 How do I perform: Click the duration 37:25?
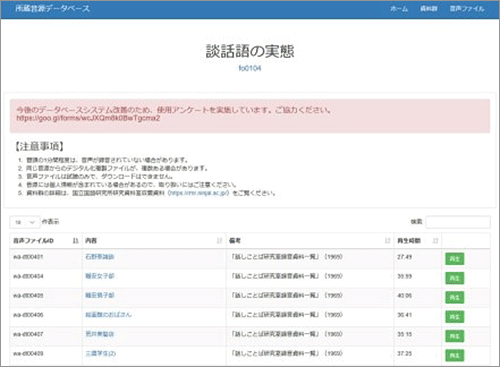pos(404,354)
